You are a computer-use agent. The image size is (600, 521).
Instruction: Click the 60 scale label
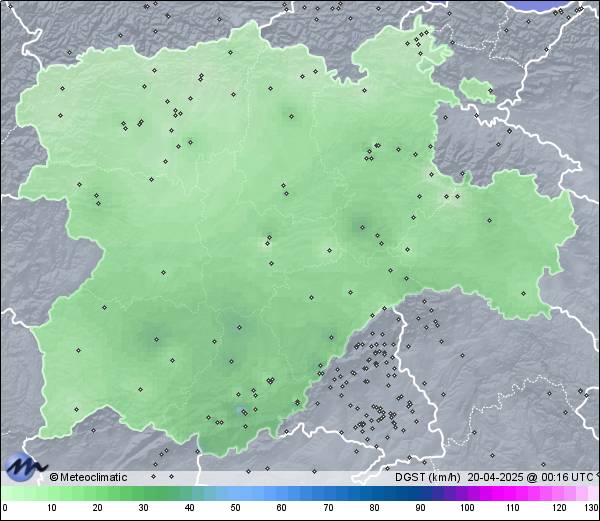point(282,508)
